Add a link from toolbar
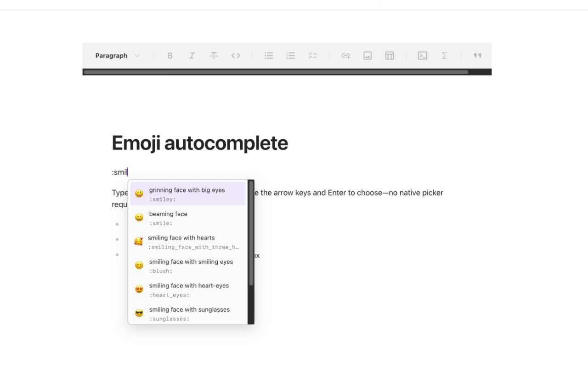This screenshot has height=377, width=588. tap(345, 56)
